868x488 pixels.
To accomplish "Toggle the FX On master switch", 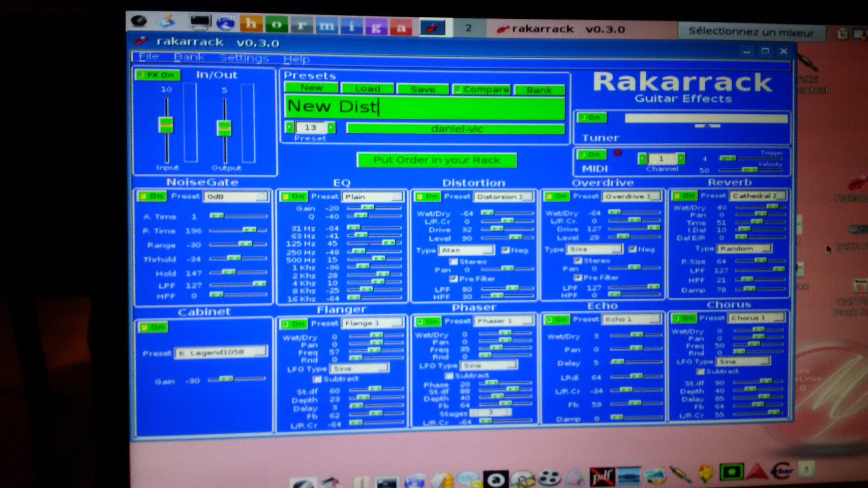I will pos(158,75).
